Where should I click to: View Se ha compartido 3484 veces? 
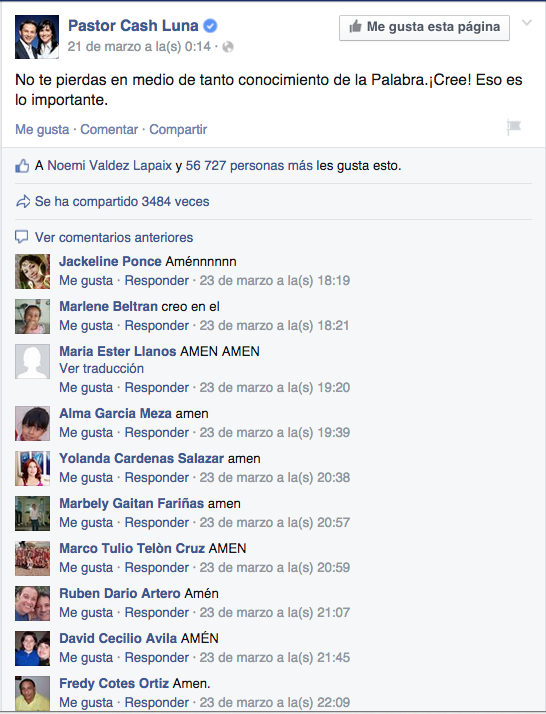[x=122, y=201]
